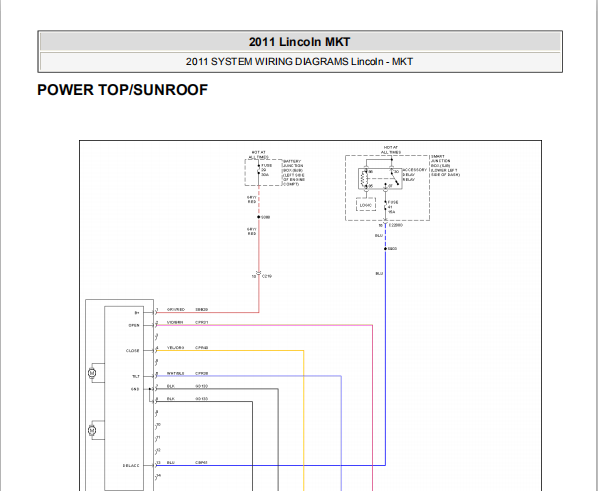Click the BLU label beside the dashed blue wire
The image size is (598, 491).
tap(379, 235)
